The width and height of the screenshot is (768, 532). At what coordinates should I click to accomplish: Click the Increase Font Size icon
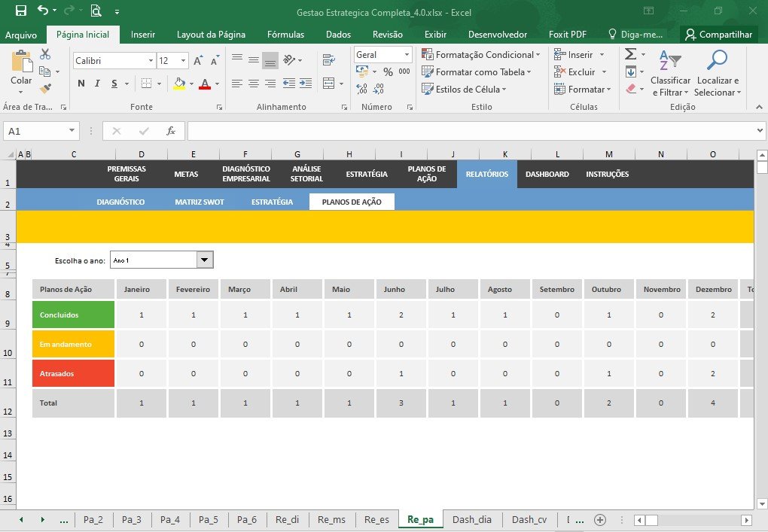tap(198, 61)
